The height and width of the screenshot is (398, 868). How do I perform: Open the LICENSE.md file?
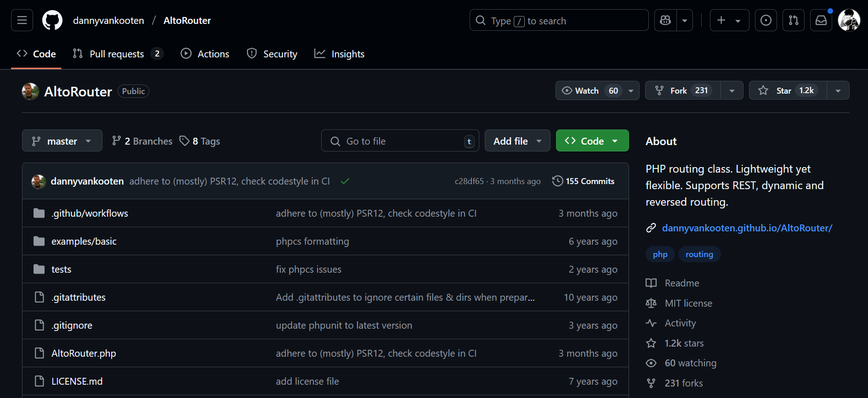click(x=77, y=381)
